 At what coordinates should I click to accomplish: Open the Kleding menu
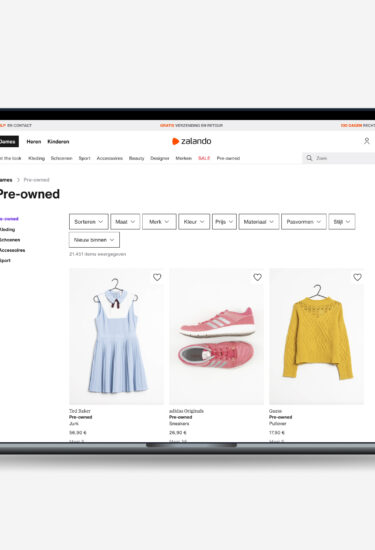[x=36, y=158]
